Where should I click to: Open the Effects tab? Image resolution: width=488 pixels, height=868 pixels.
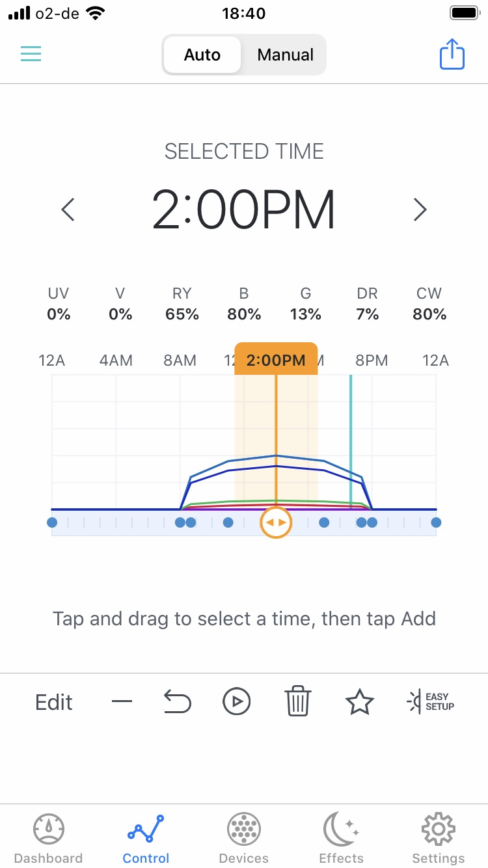click(x=341, y=839)
